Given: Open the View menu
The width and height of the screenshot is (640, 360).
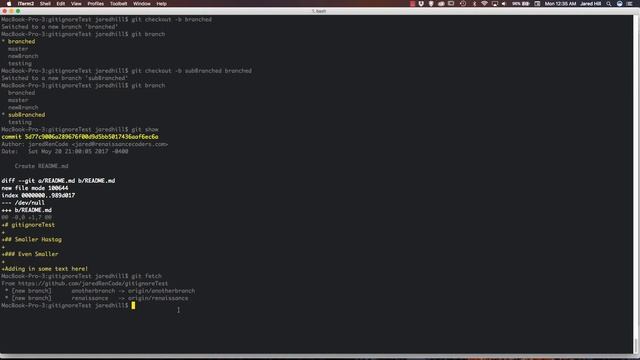Looking at the screenshot, I should click(76, 4).
